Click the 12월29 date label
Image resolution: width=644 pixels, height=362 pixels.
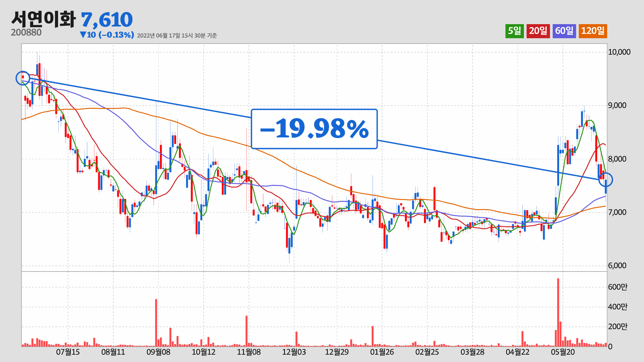[x=337, y=352]
